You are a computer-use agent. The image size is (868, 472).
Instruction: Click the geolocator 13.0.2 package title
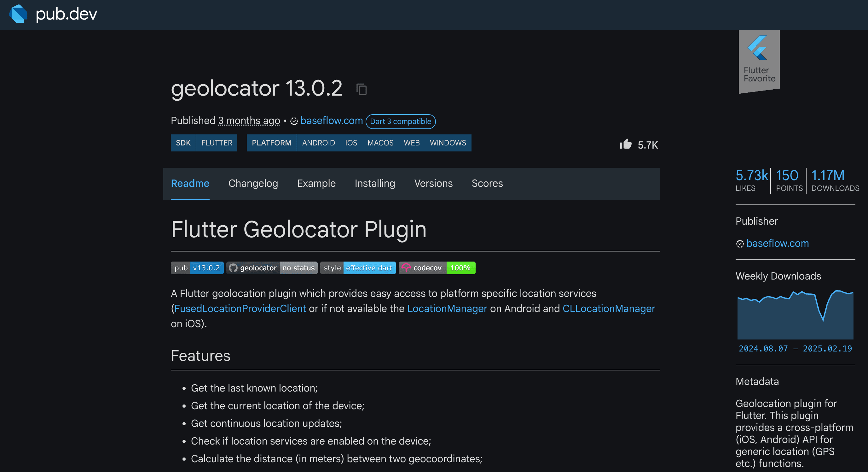[x=257, y=88]
